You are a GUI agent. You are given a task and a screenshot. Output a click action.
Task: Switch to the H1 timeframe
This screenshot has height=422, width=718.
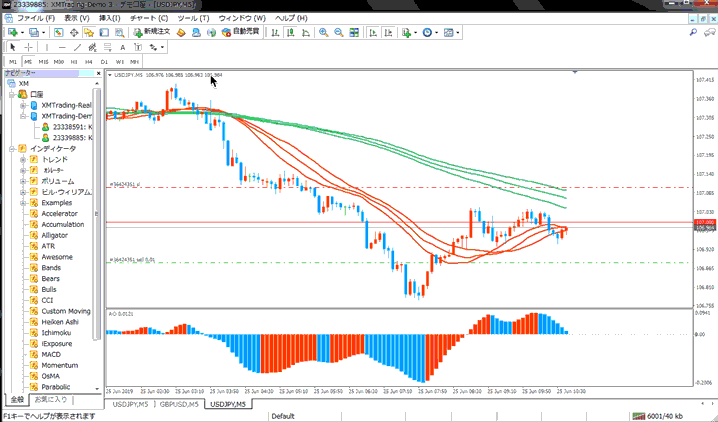tap(74, 62)
